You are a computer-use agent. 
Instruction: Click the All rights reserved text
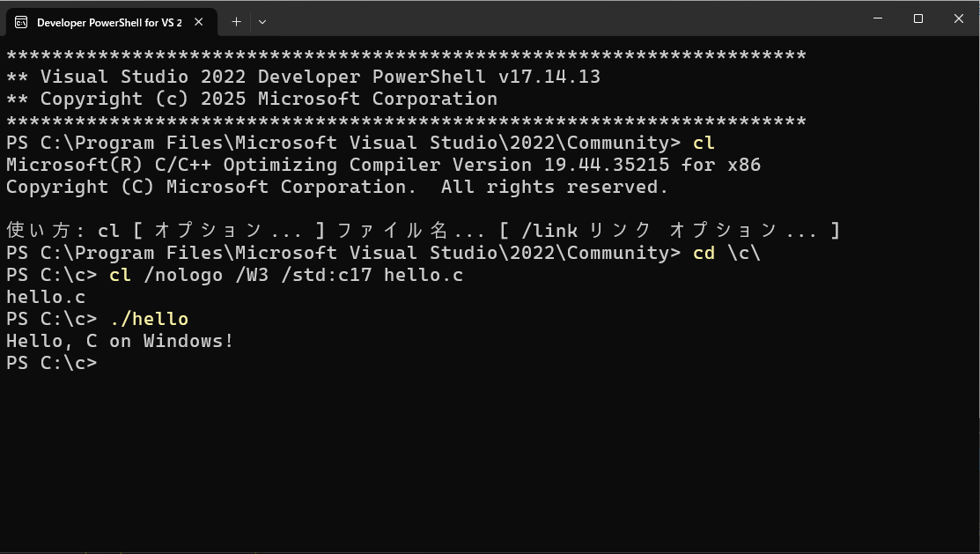pos(555,187)
